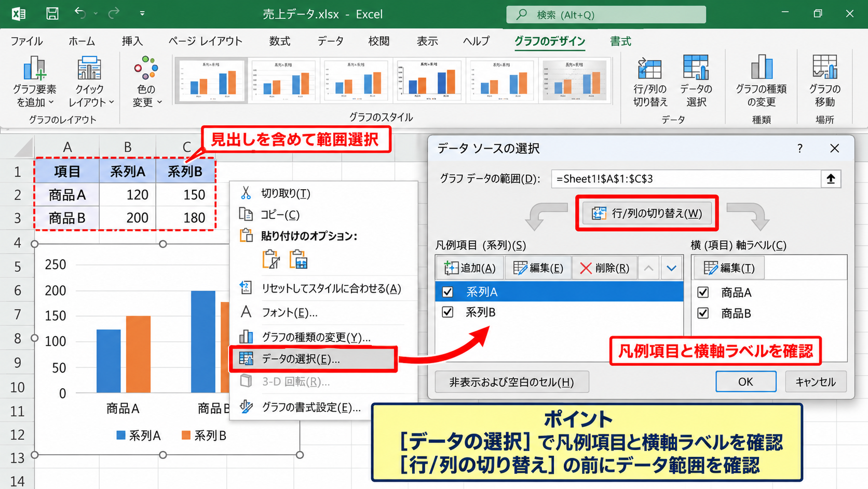Click the Redo arrow icon
This screenshot has height=489, width=868.
click(114, 13)
